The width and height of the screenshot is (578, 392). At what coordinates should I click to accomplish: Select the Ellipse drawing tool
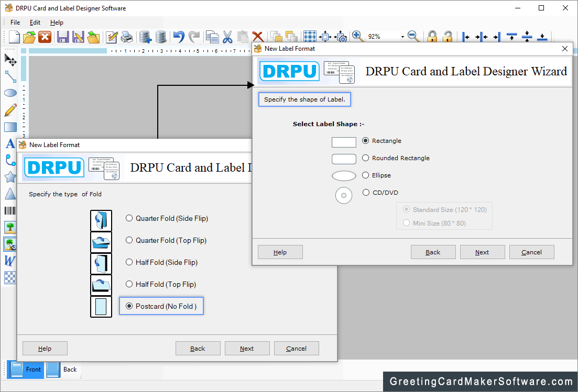(10, 93)
